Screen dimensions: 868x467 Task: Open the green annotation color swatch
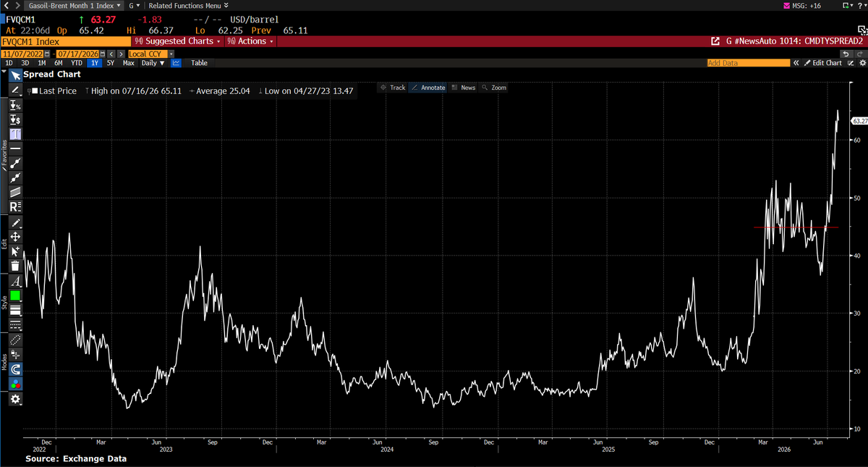15,295
